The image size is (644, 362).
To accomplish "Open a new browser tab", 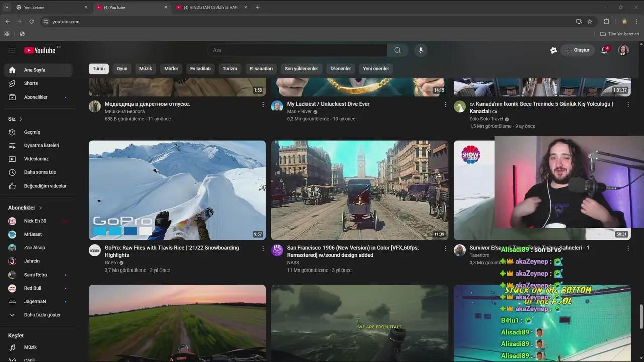I will pyautogui.click(x=258, y=7).
